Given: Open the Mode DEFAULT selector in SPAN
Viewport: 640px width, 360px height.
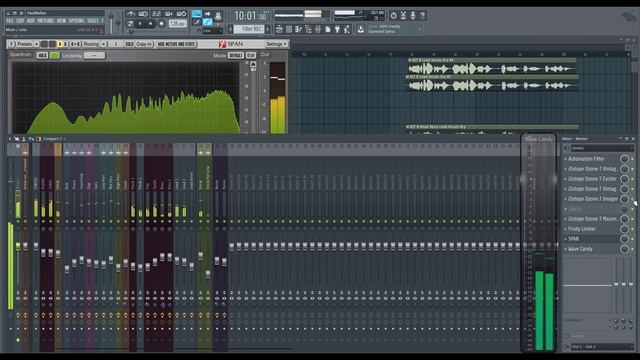Looking at the screenshot, I should click(x=236, y=55).
